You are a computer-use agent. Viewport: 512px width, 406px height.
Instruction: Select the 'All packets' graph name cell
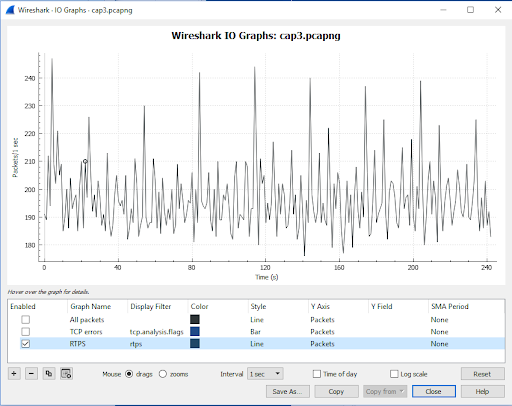click(x=87, y=320)
